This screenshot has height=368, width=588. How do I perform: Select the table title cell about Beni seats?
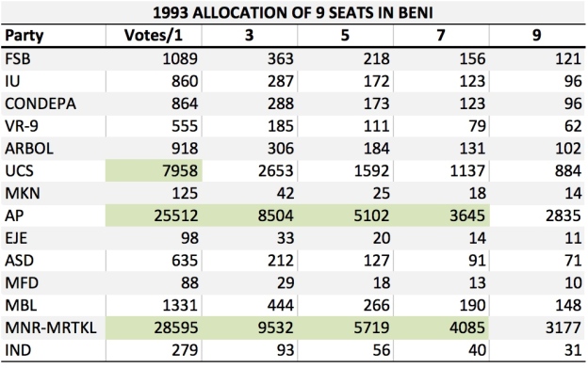(293, 13)
